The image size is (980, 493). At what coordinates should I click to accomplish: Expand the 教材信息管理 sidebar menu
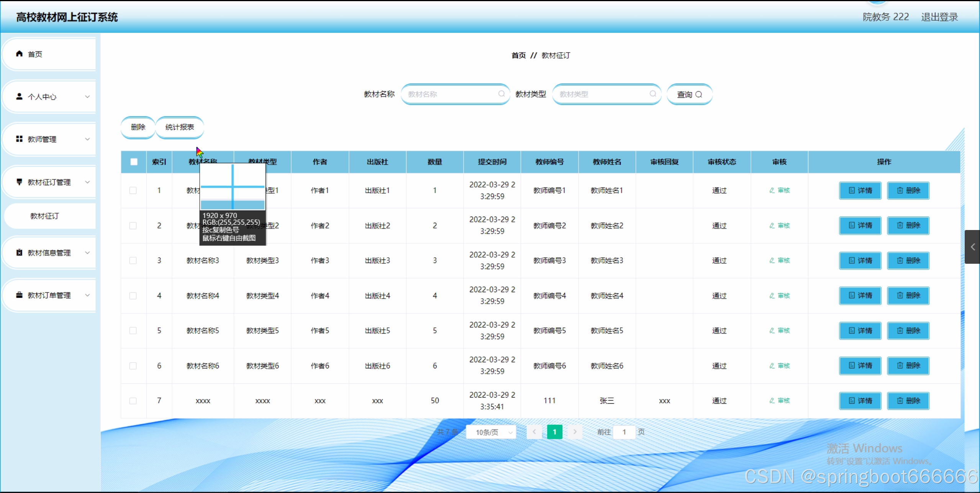(50, 253)
